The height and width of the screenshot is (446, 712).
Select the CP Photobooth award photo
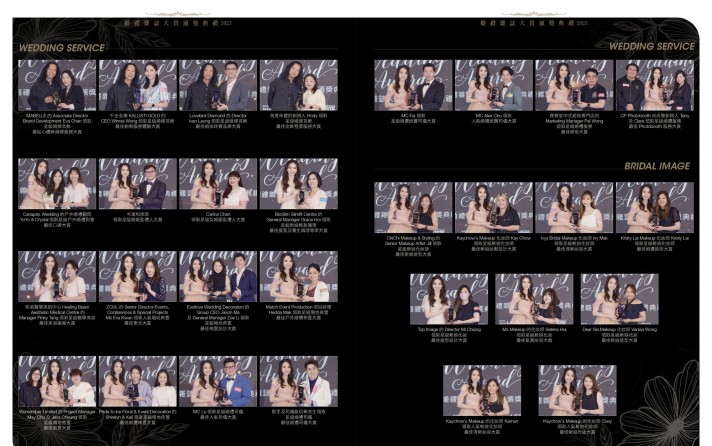click(x=655, y=85)
